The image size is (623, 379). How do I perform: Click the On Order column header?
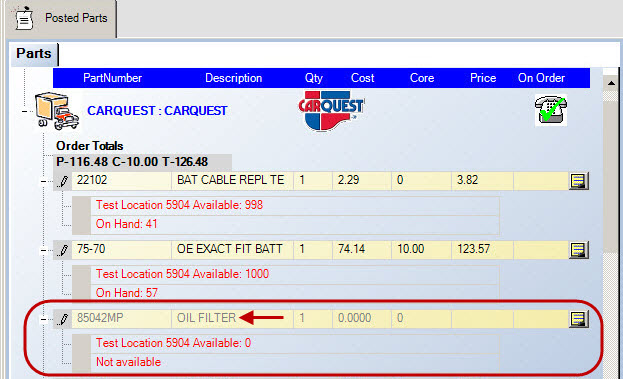click(541, 78)
